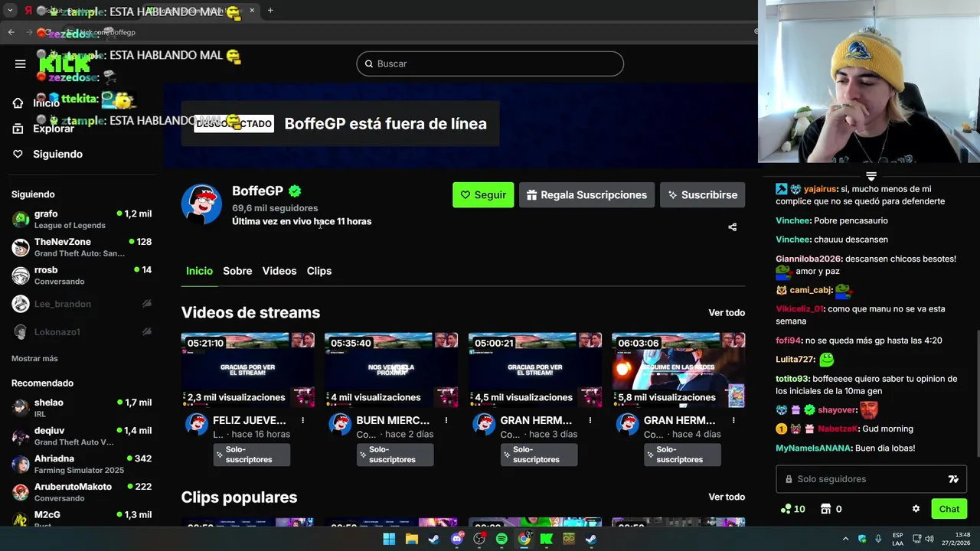Image resolution: width=980 pixels, height=551 pixels.
Task: Open Lokonazo1 offline channel
Action: tap(81, 331)
